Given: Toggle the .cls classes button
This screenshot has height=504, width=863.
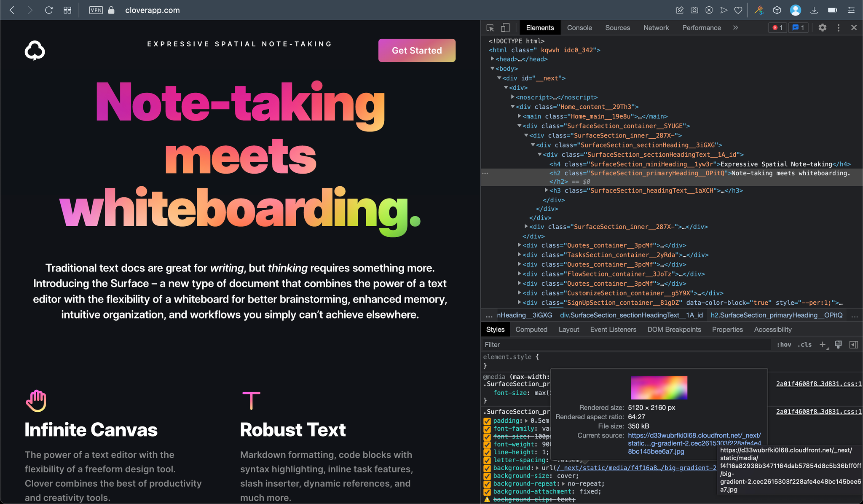Looking at the screenshot, I should click(804, 345).
